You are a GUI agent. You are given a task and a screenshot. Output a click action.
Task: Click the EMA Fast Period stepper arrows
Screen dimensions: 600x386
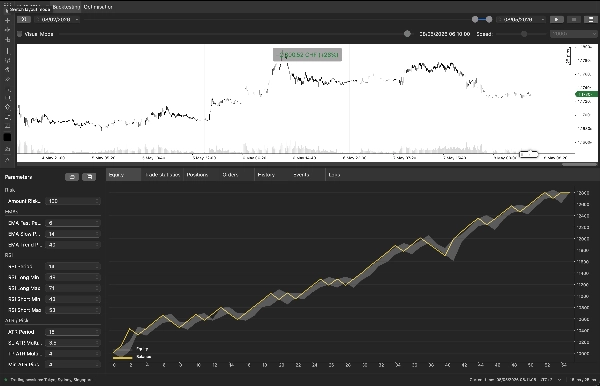(x=97, y=223)
